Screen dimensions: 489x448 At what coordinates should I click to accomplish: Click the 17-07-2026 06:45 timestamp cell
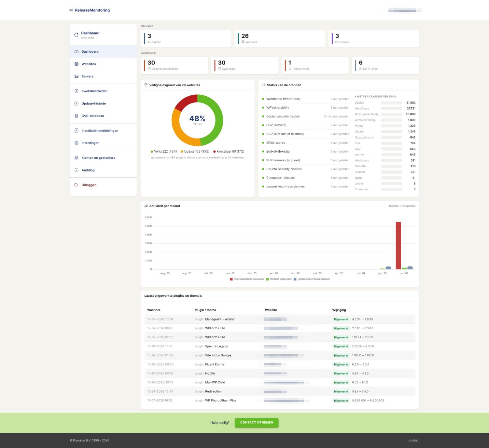click(160, 328)
